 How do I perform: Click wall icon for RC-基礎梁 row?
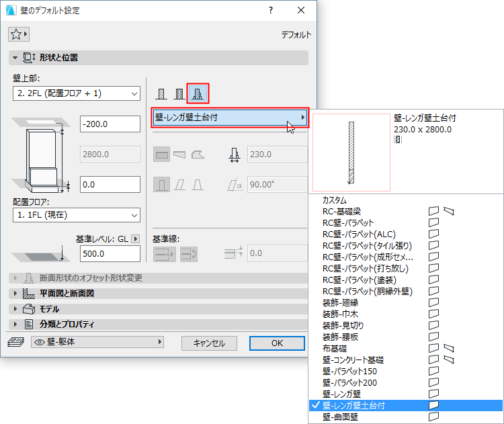coord(433,211)
